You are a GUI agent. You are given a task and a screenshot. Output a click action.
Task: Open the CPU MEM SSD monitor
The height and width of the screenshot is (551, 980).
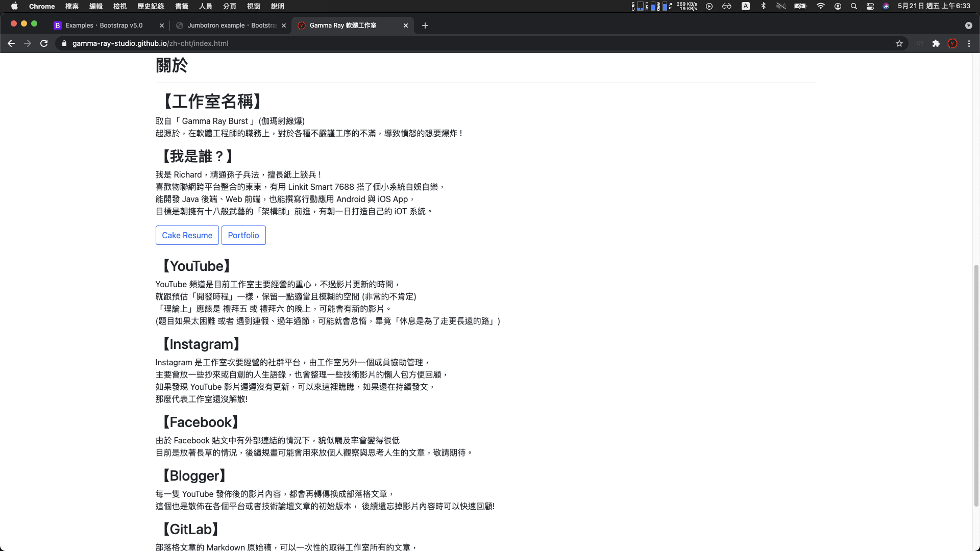point(652,6)
